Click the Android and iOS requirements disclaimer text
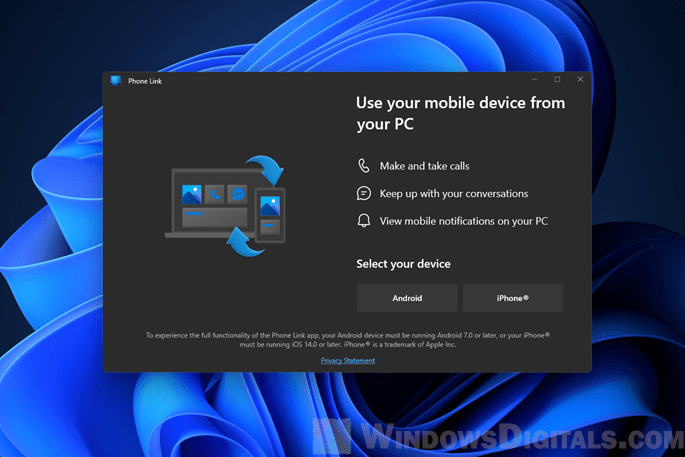The image size is (685, 457). click(x=348, y=340)
